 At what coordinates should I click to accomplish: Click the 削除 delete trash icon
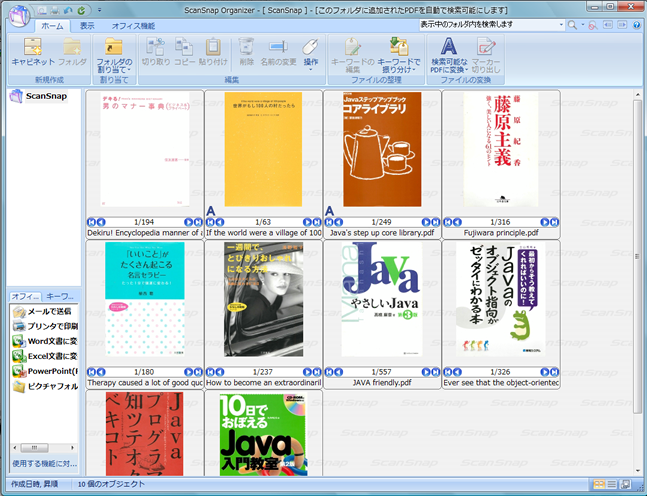click(246, 52)
